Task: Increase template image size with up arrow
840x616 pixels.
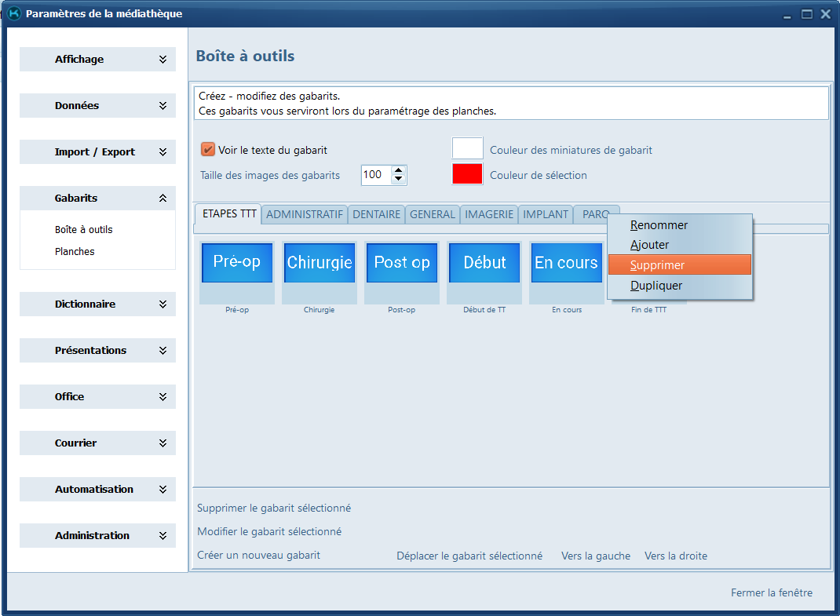Action: [399, 170]
